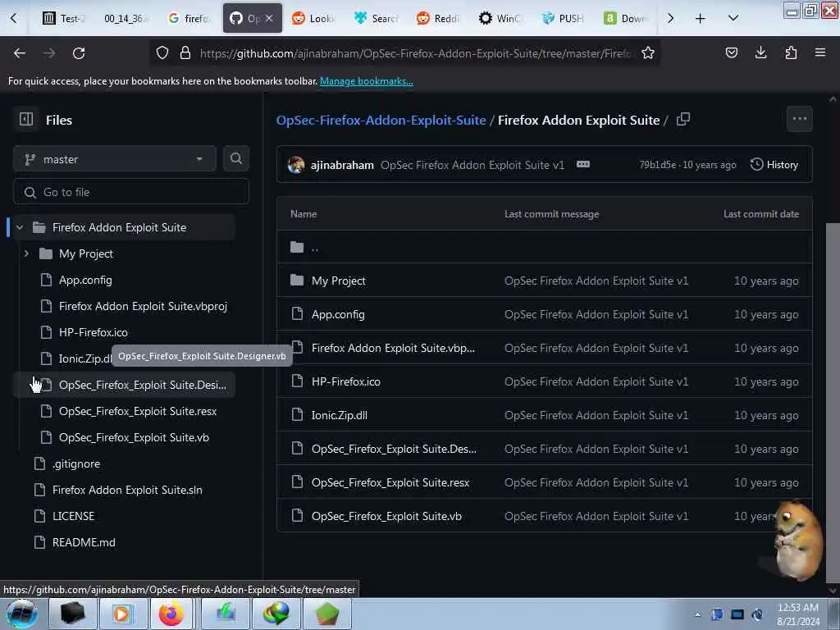Expand My Project folder in tree
The width and height of the screenshot is (840, 630).
pyautogui.click(x=26, y=253)
